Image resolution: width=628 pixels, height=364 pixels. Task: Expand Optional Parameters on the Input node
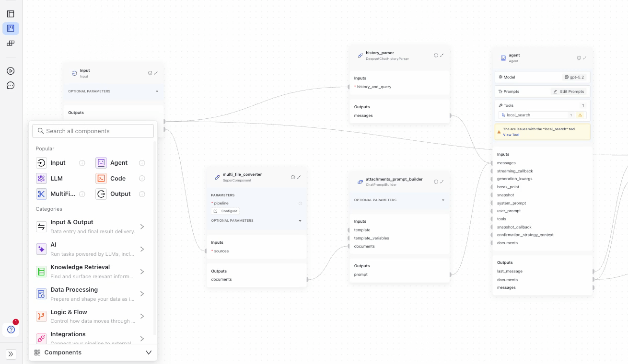point(157,91)
